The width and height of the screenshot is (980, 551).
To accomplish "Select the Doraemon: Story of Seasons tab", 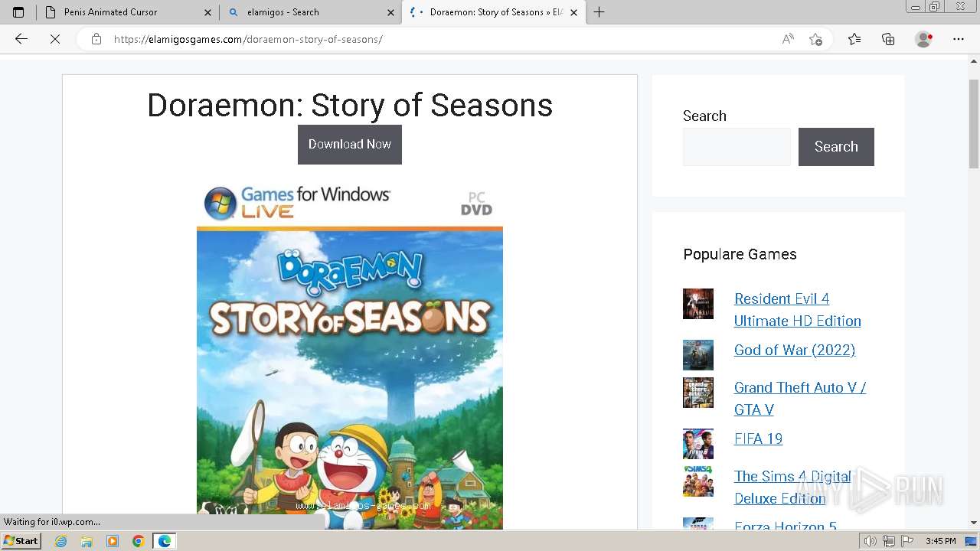I will click(493, 12).
